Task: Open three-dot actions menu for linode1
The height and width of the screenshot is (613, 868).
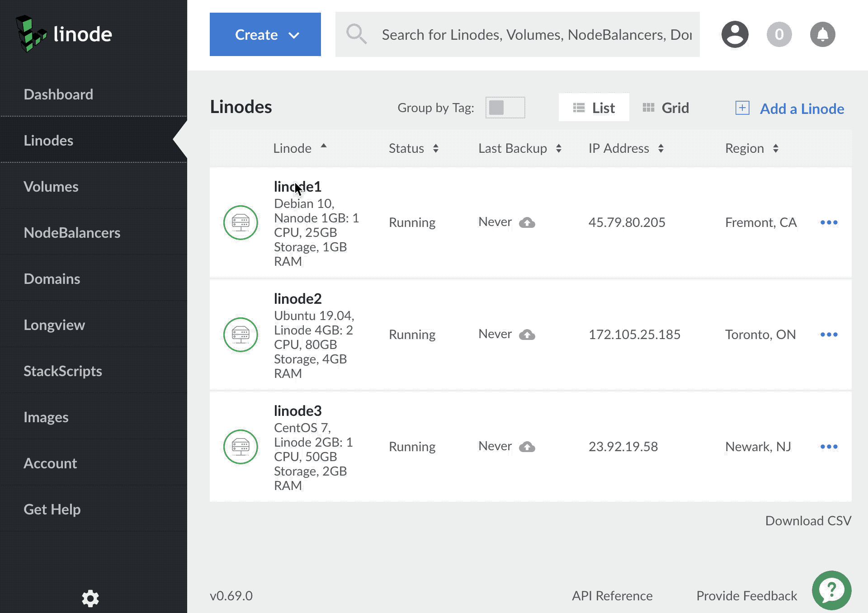Action: pos(829,222)
